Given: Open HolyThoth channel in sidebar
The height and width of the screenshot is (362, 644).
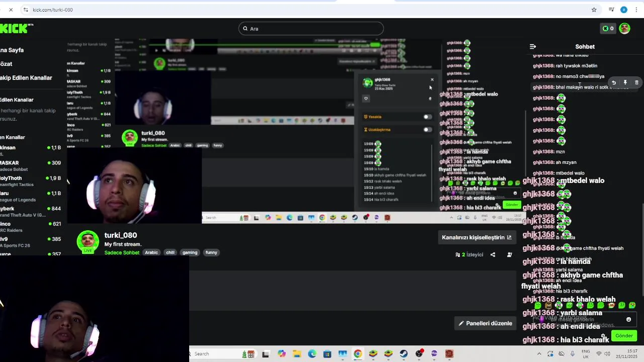Looking at the screenshot, I should (x=30, y=181).
